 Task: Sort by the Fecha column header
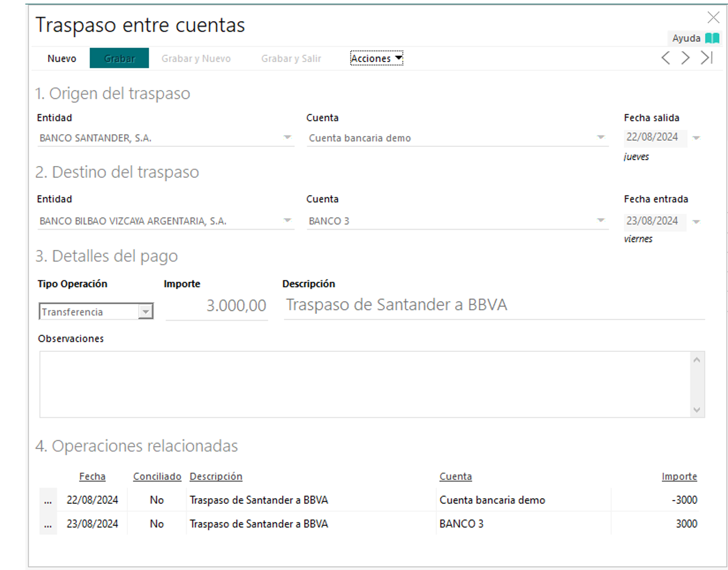pyautogui.click(x=92, y=476)
